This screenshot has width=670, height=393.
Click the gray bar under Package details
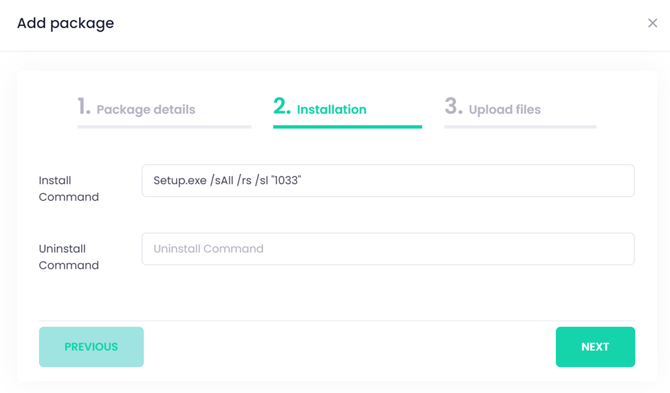tap(164, 126)
